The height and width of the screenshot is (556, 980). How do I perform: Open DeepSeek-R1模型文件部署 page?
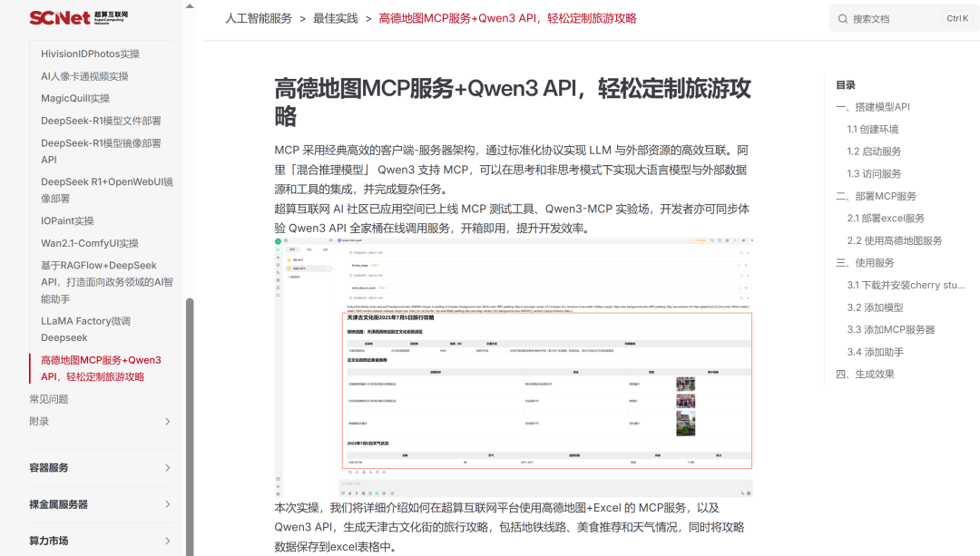pos(101,121)
